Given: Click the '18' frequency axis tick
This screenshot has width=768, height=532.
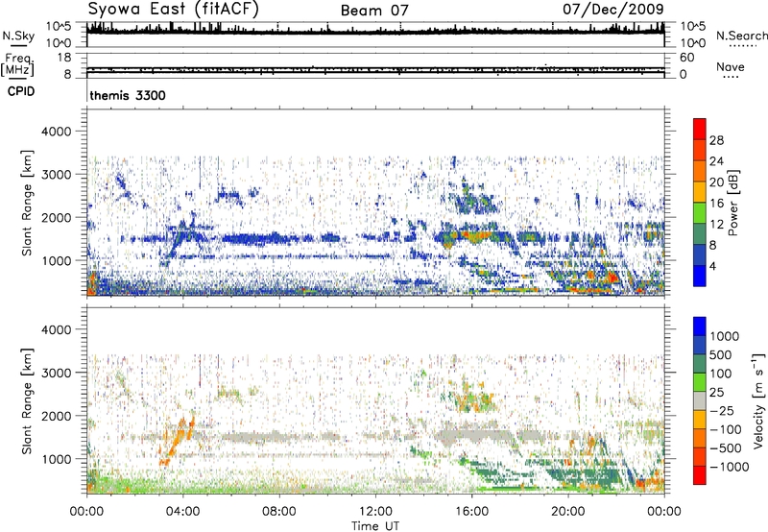Looking at the screenshot, I should point(64,58).
